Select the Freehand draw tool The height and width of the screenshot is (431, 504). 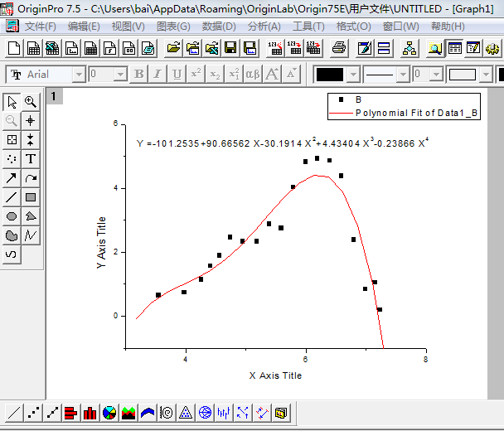pyautogui.click(x=12, y=254)
